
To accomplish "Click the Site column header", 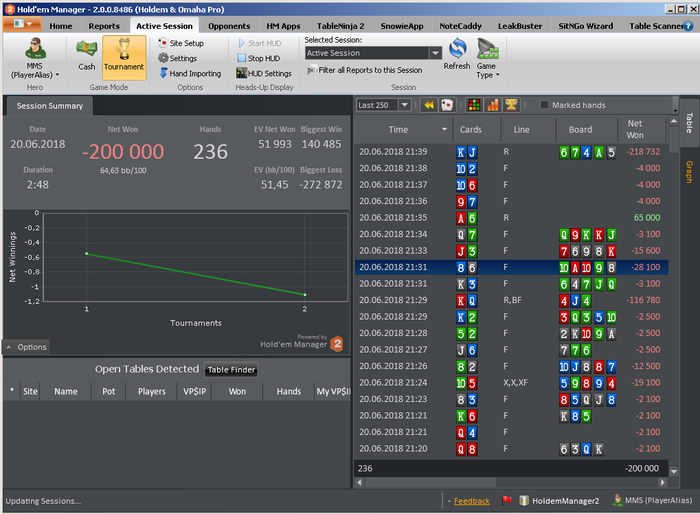I will tap(30, 391).
